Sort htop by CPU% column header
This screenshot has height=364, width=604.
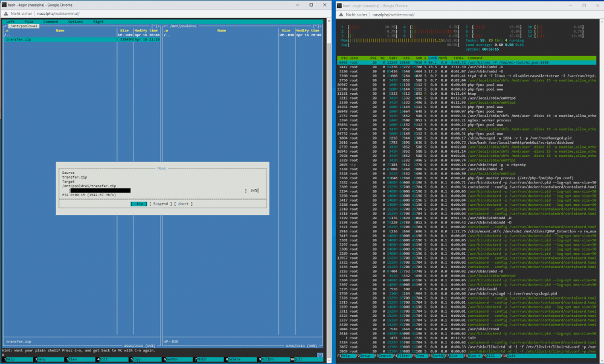[x=433, y=58]
